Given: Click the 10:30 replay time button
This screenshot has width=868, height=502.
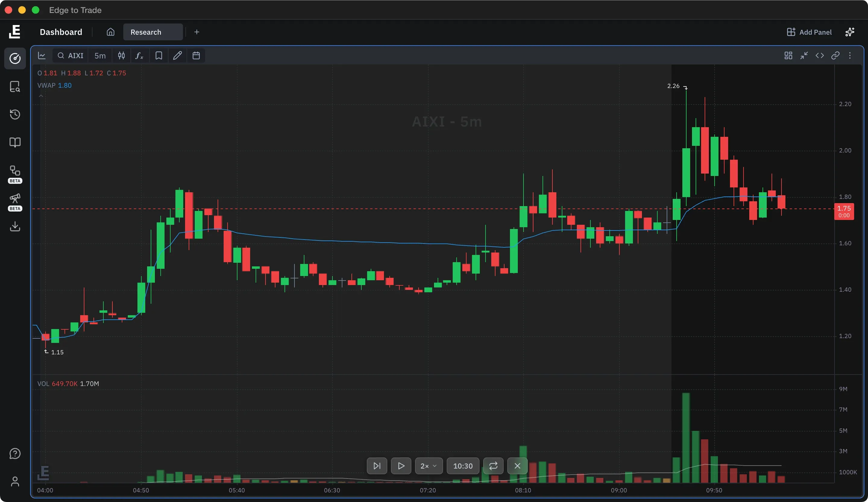Looking at the screenshot, I should (463, 466).
